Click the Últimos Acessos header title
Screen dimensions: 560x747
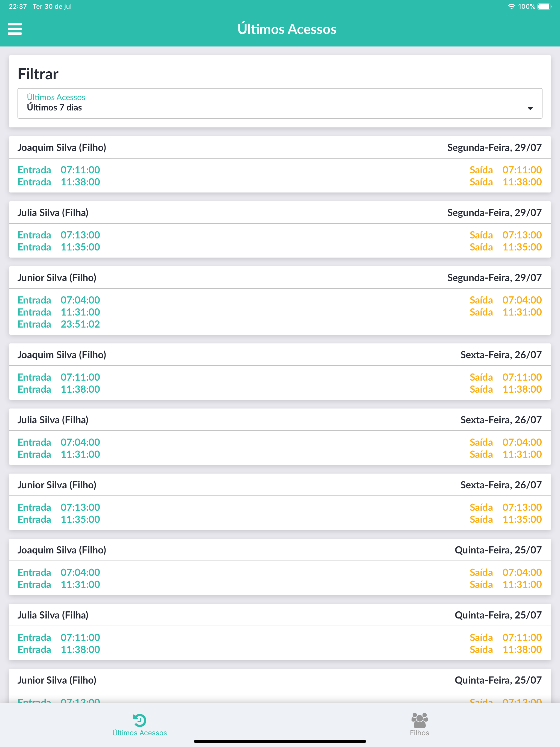coord(287,29)
